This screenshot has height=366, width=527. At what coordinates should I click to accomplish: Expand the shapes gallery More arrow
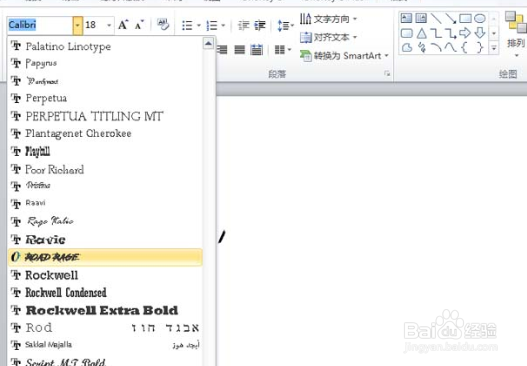pyautogui.click(x=494, y=48)
